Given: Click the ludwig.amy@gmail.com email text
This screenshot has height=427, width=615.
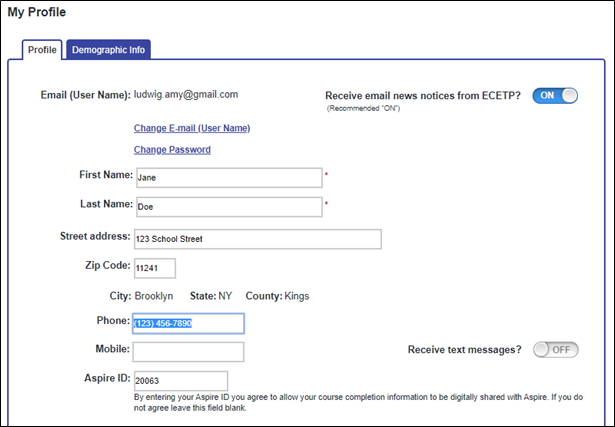Looking at the screenshot, I should (186, 95).
